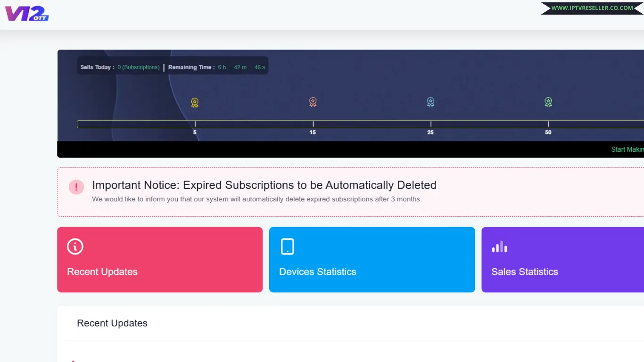Click the bar chart icon on Sales Statistics
The image size is (644, 362).
pyautogui.click(x=499, y=247)
